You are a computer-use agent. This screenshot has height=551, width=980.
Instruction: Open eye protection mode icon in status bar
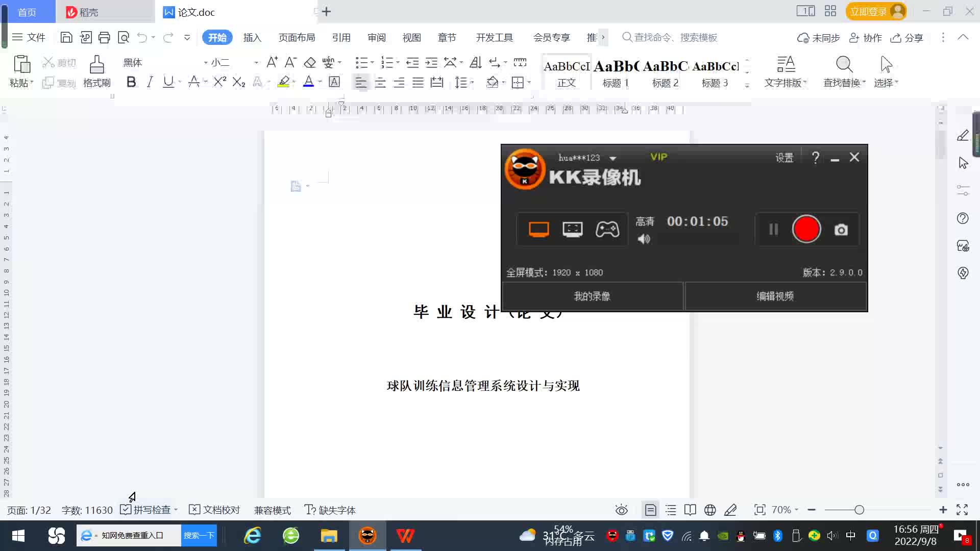coord(621,510)
